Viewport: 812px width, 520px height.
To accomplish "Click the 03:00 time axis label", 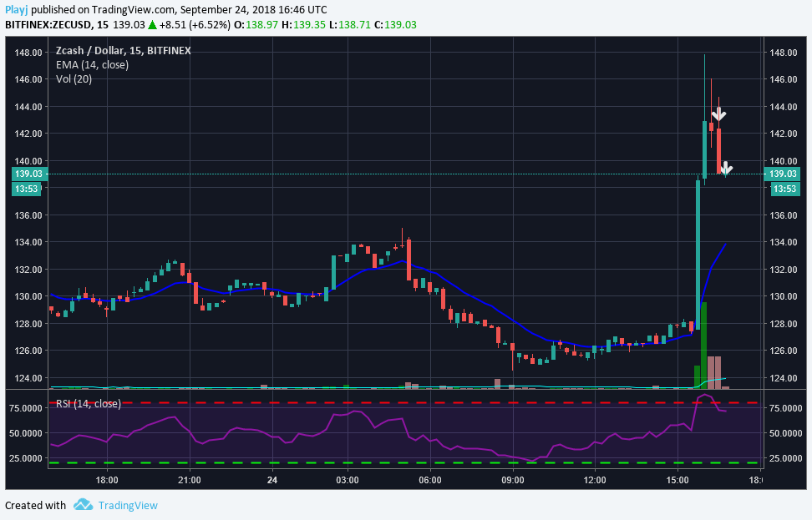I will 347,480.
